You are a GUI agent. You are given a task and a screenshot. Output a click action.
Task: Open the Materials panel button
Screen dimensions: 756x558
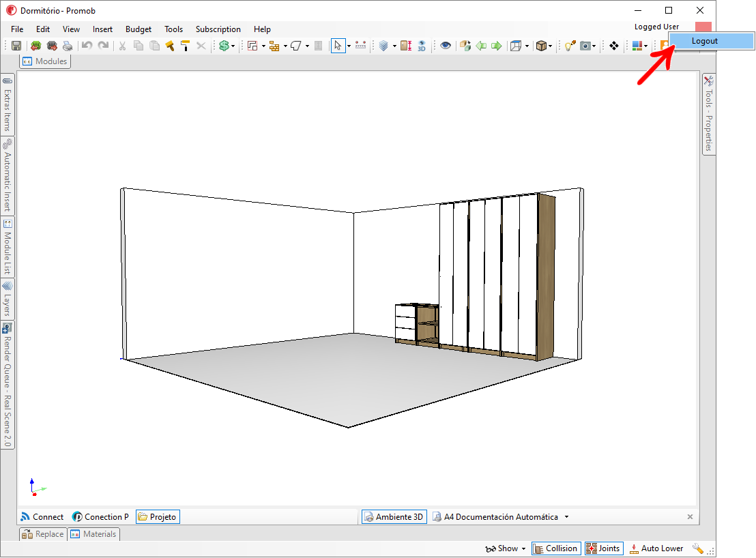pyautogui.click(x=93, y=534)
